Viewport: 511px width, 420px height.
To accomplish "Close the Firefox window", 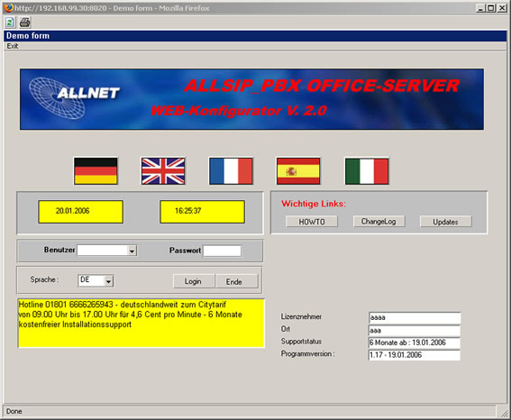I will point(502,8).
